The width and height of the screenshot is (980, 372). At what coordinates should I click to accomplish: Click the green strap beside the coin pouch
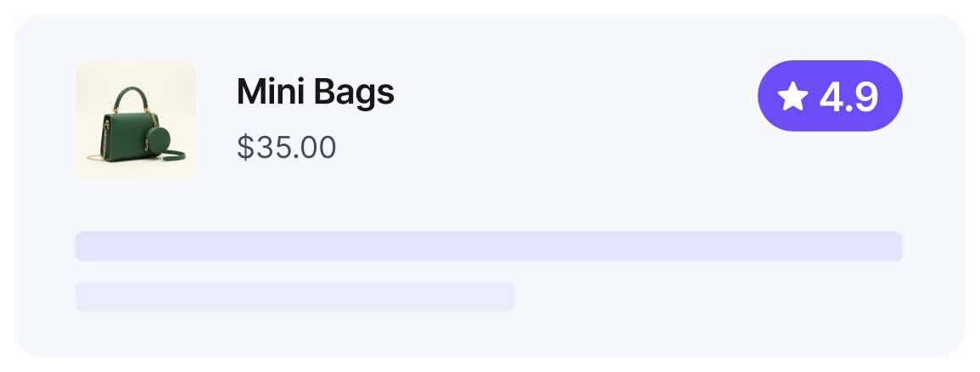tap(176, 154)
